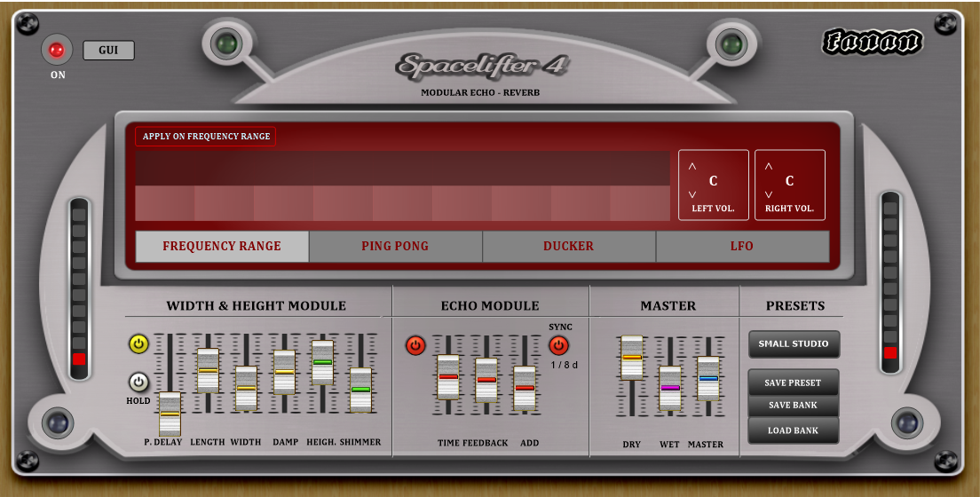Click the Master slider handle

708,379
